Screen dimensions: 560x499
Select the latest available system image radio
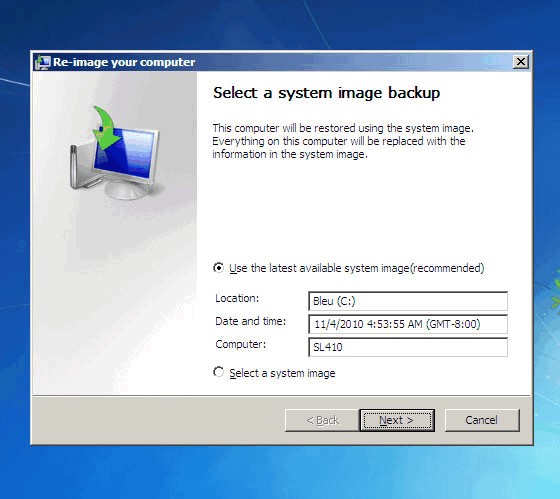coord(218,268)
